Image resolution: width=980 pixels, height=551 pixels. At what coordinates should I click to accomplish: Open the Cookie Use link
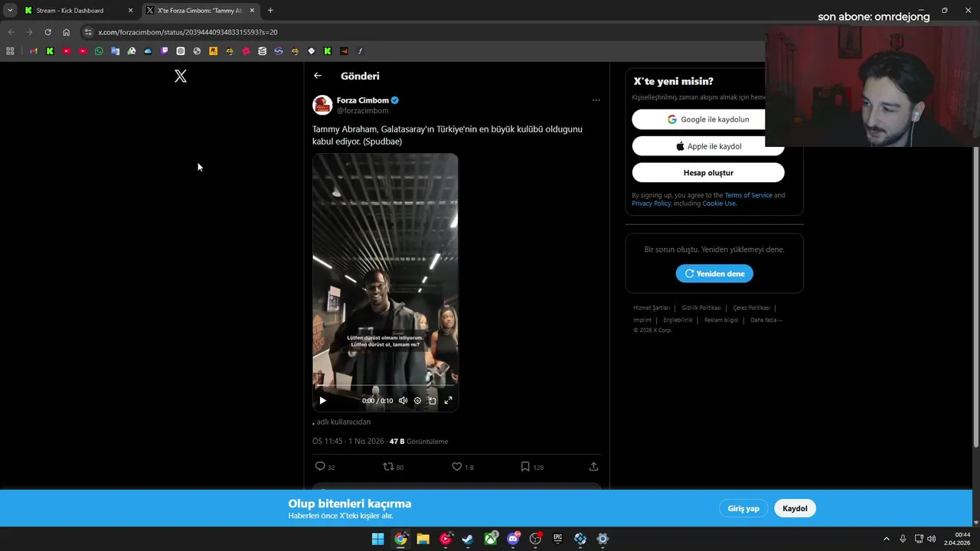718,204
